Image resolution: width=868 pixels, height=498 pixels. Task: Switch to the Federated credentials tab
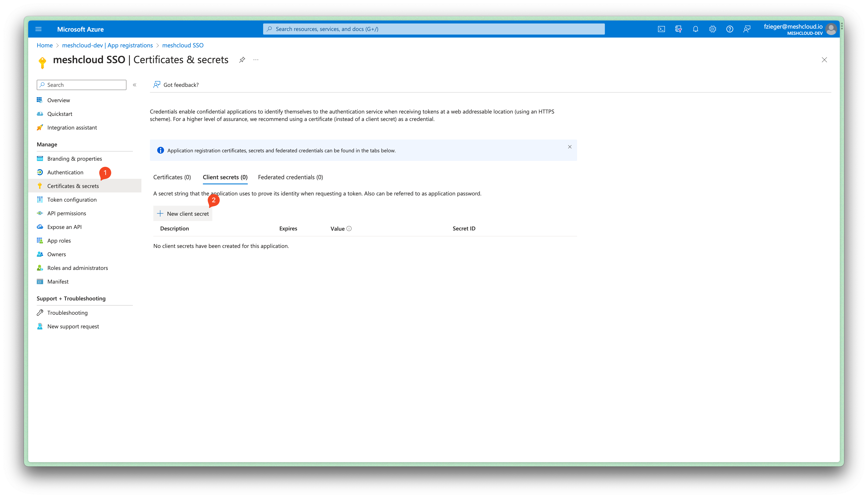290,177
